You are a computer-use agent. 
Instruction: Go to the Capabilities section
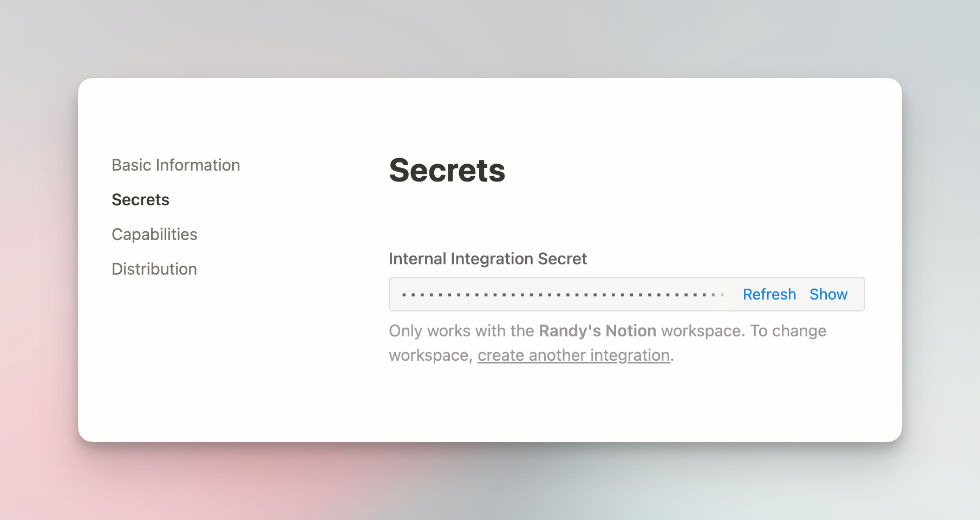pos(154,235)
